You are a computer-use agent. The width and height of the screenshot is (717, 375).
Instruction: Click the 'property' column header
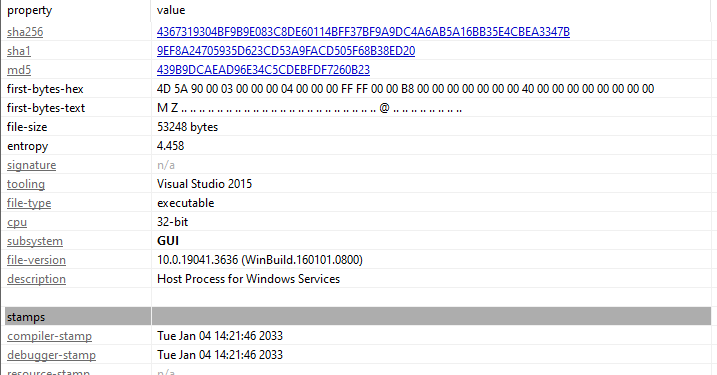pyautogui.click(x=29, y=10)
